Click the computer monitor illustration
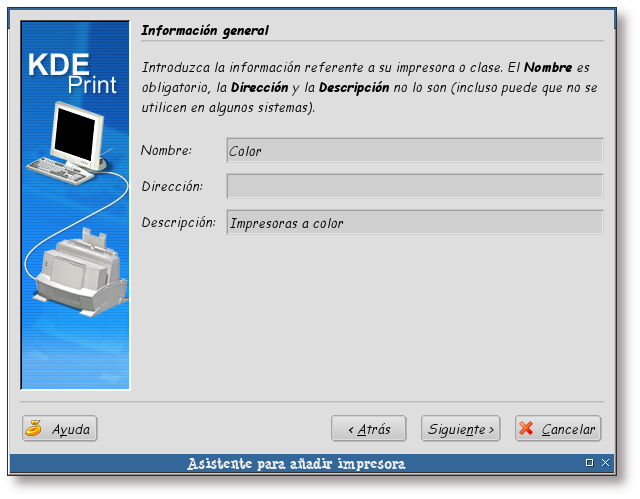 (78, 130)
